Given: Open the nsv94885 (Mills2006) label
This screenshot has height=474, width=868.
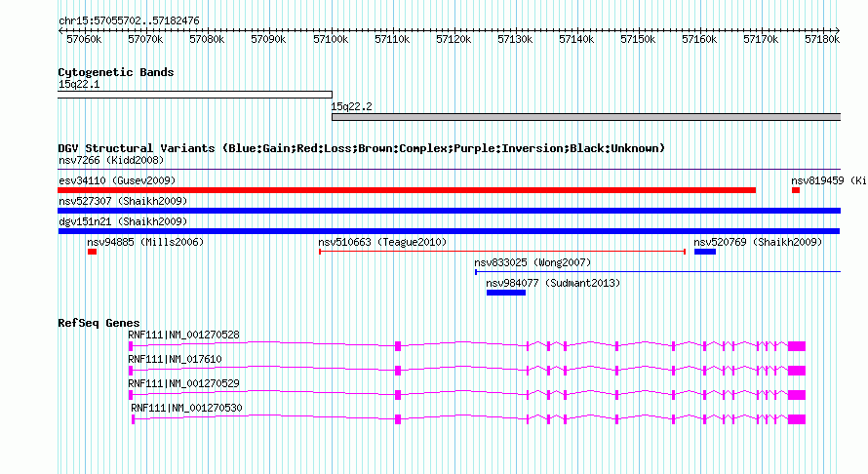Looking at the screenshot, I should tap(145, 242).
